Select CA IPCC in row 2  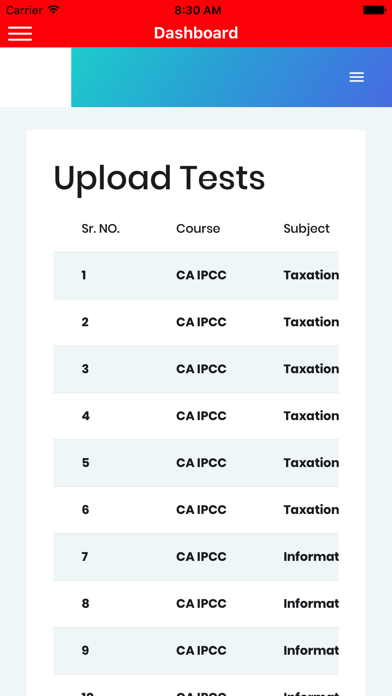point(201,322)
